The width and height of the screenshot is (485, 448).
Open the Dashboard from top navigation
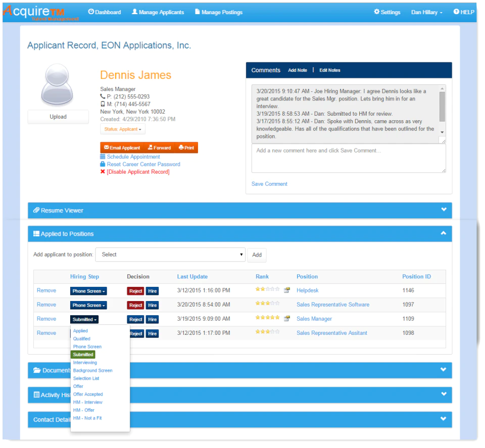[105, 12]
